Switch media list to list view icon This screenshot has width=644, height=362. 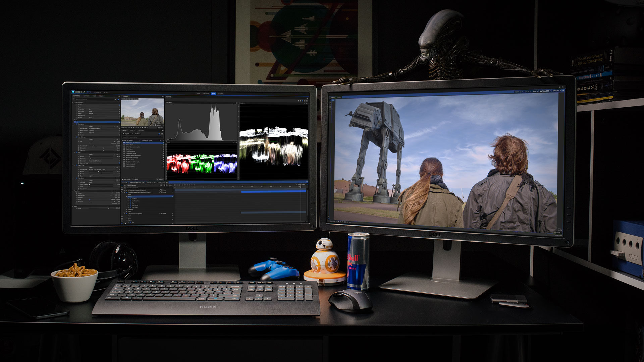click(162, 134)
